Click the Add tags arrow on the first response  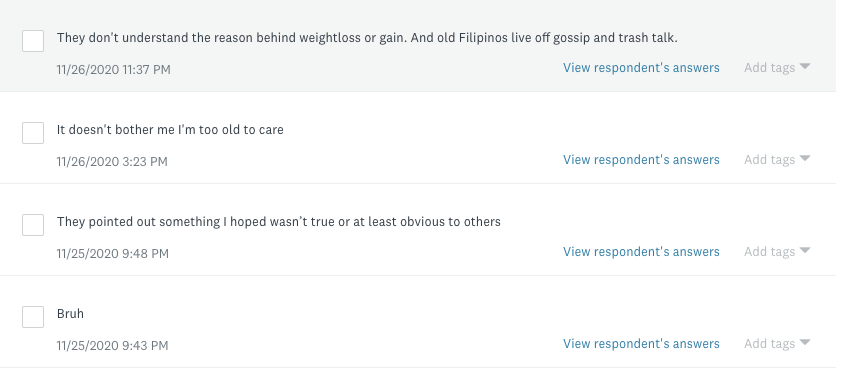[x=805, y=66]
